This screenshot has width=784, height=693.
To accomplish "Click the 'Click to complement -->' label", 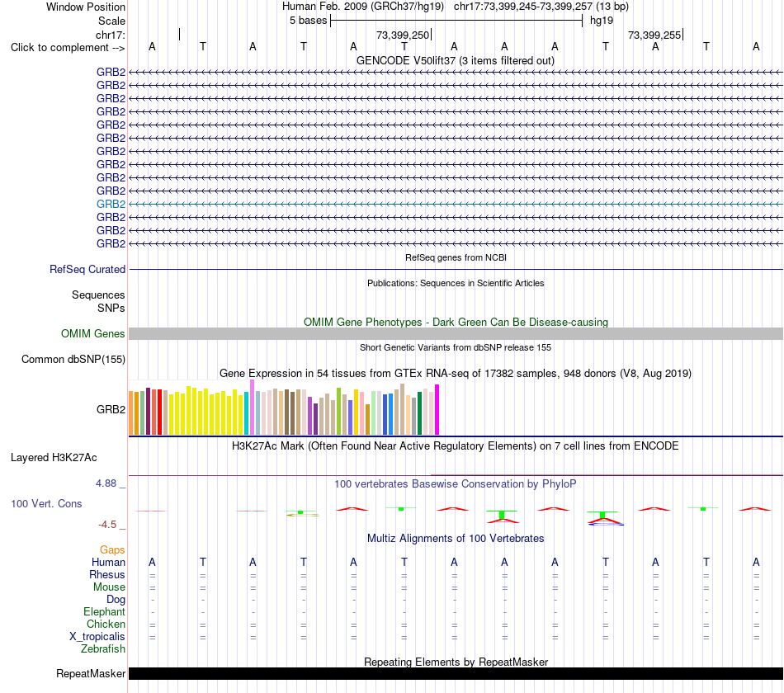I will click(x=68, y=48).
